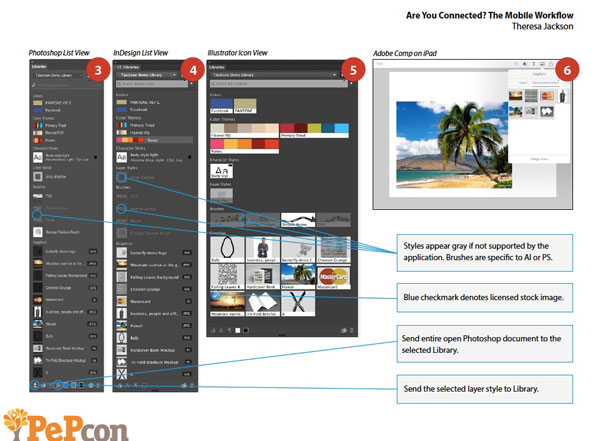This screenshot has height=441, width=600.
Task: Click the Hawaii palm thumbnail in the Illustrator panel
Action: (x=298, y=276)
